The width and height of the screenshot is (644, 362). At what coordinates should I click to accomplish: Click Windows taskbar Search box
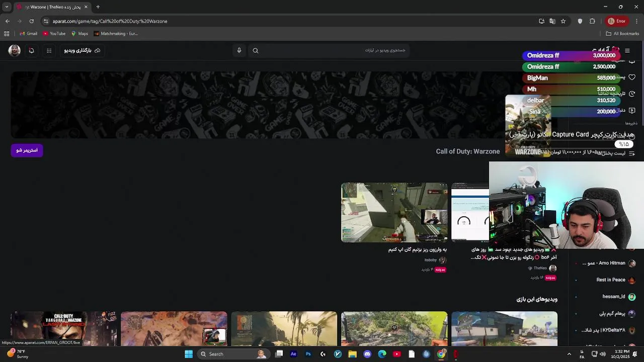click(233, 354)
